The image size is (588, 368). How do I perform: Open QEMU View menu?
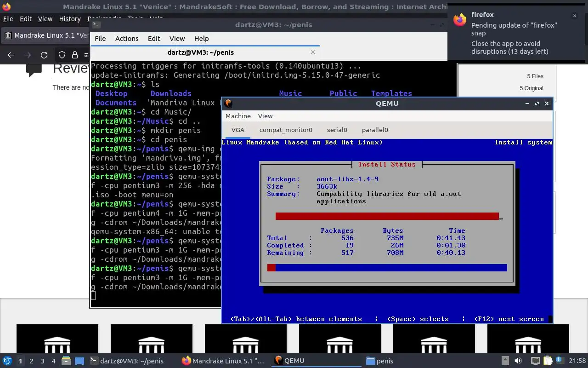(265, 116)
